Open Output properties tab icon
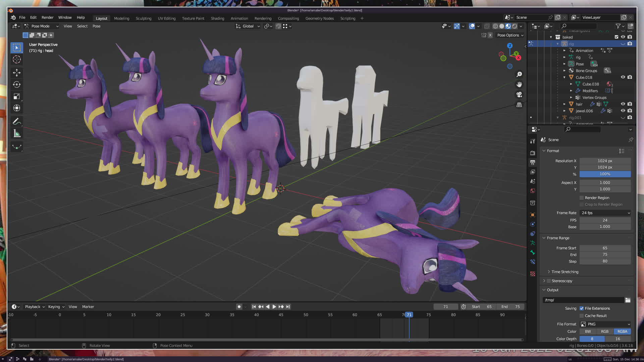Screen dimensions: 644x362 533,163
